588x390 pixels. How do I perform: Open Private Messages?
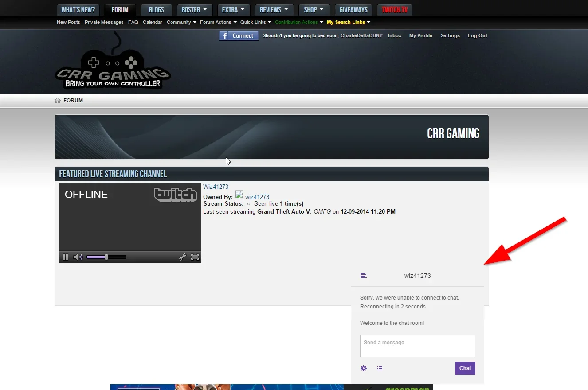[104, 22]
